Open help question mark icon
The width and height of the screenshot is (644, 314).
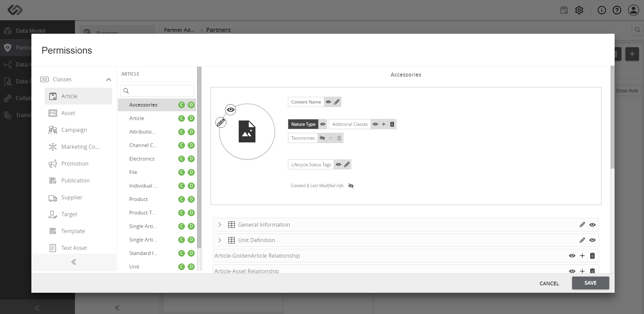(x=617, y=10)
